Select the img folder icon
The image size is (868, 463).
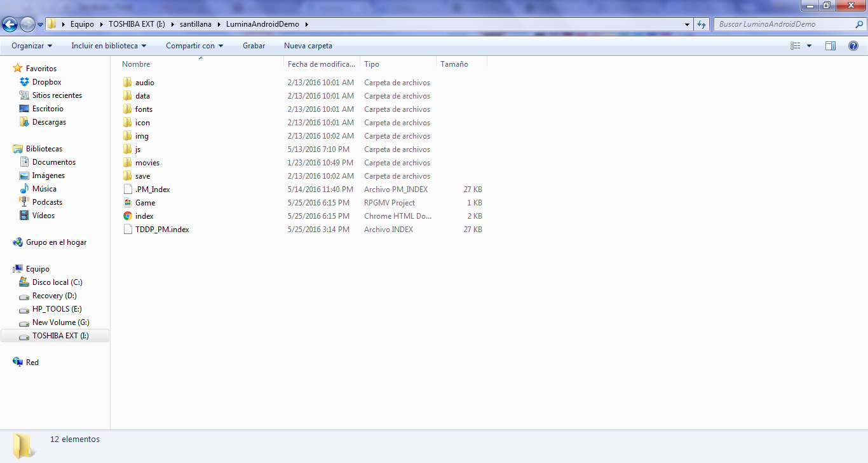(x=128, y=136)
